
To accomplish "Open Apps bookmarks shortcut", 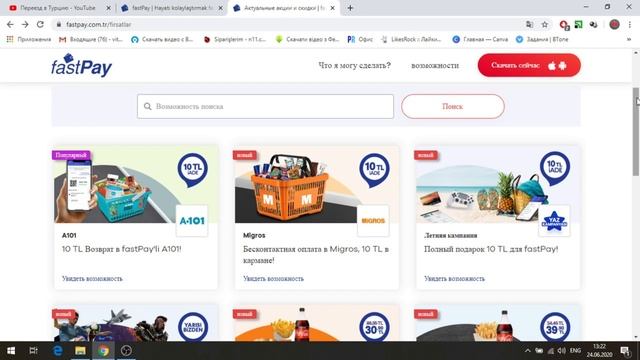I will 29,39.
